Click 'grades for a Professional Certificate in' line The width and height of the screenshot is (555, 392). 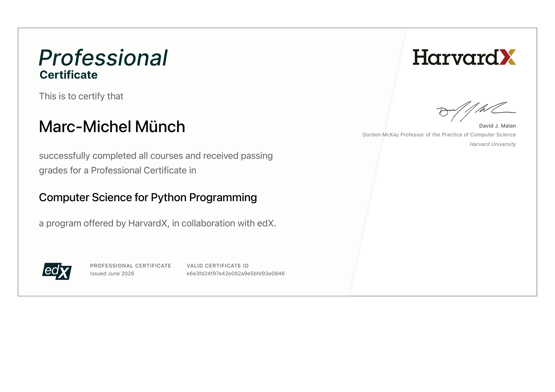point(117,170)
